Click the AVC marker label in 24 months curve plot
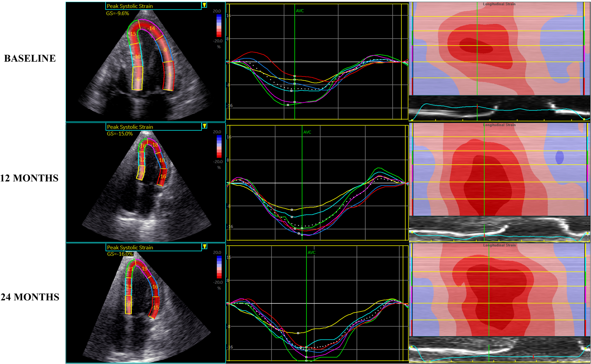 point(312,253)
